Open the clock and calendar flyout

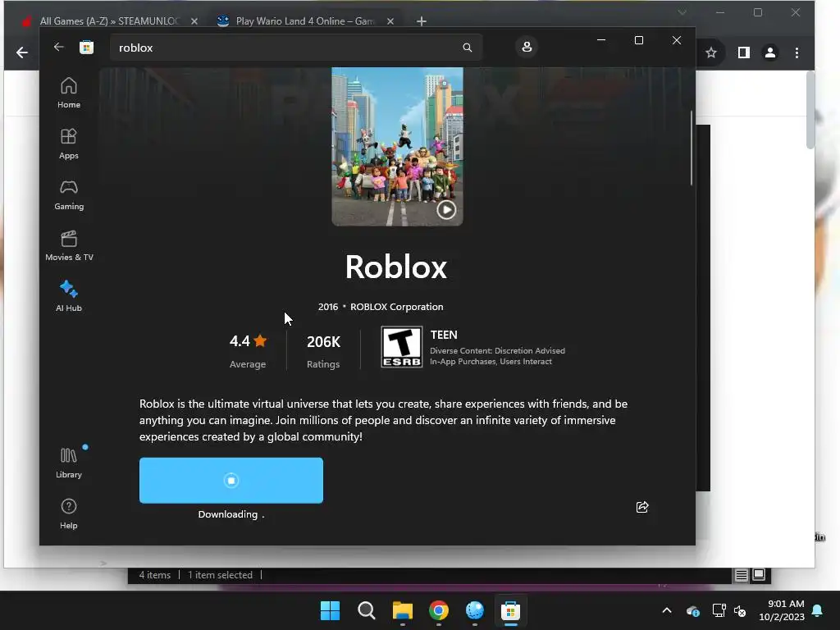coord(782,610)
